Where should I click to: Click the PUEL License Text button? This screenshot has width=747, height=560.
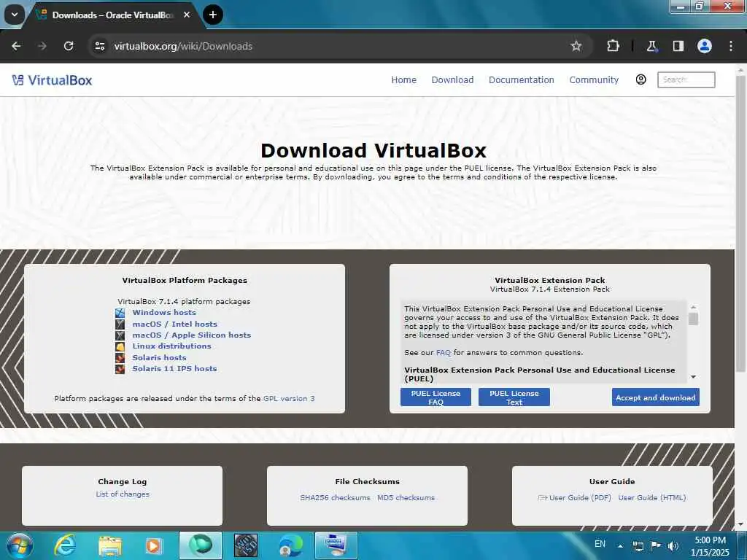point(514,397)
